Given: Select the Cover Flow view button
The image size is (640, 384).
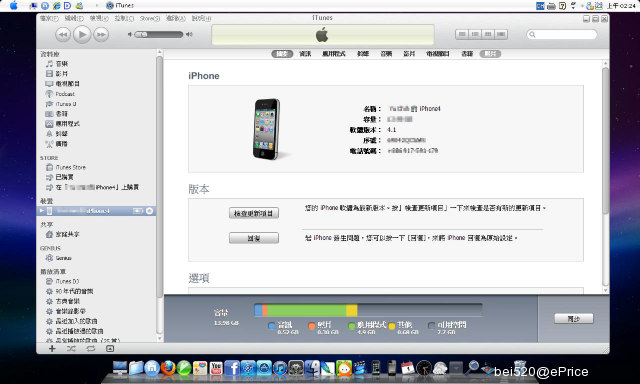Looking at the screenshot, I should pos(501,35).
